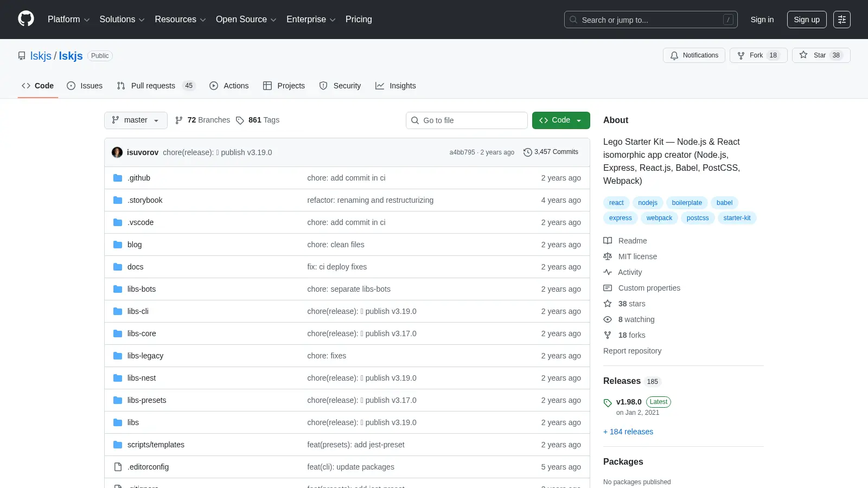The height and width of the screenshot is (488, 868).
Task: Switch to the Pull requests tab
Action: tap(156, 86)
